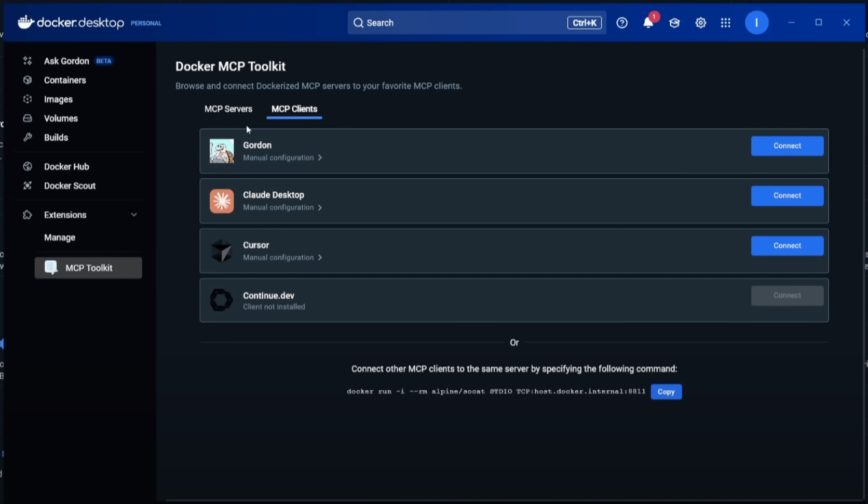Screen dimensions: 868x504
Task: Click the BETA badge beside Ask Gordon
Action: [104, 61]
